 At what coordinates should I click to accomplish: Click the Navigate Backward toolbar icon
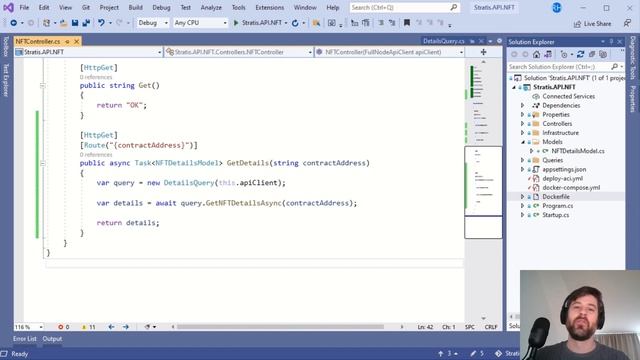pos(13,23)
